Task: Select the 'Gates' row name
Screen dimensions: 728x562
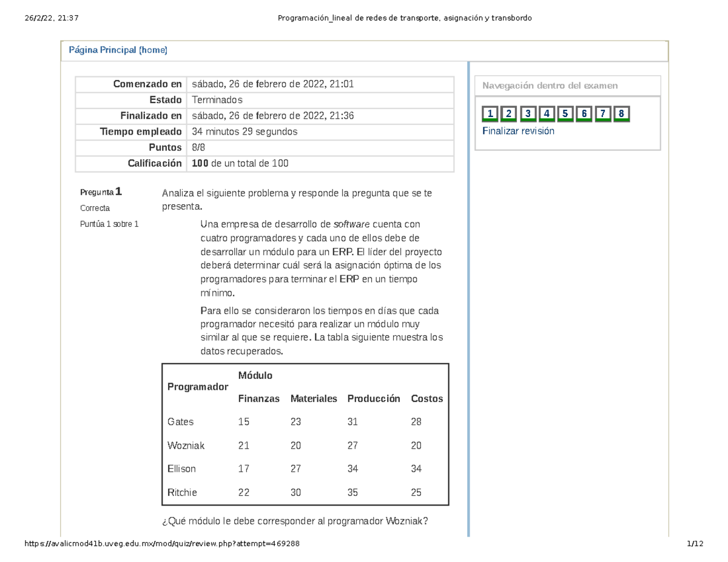Action: click(181, 421)
